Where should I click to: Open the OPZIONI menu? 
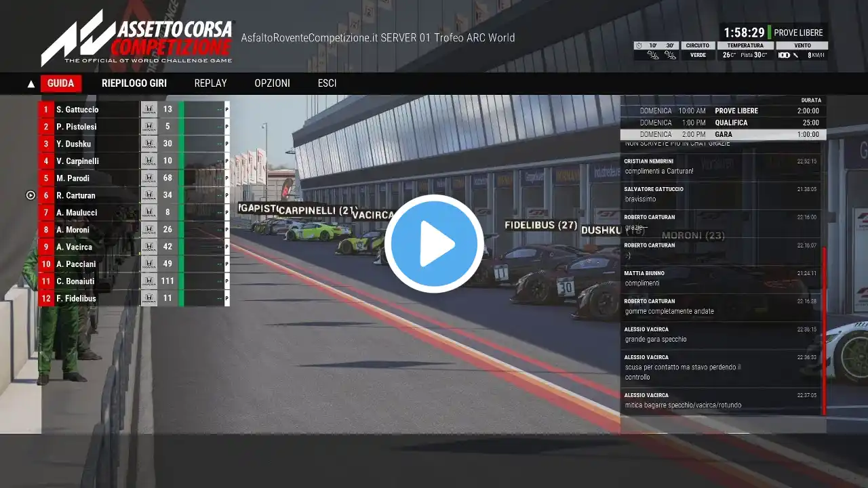point(273,83)
